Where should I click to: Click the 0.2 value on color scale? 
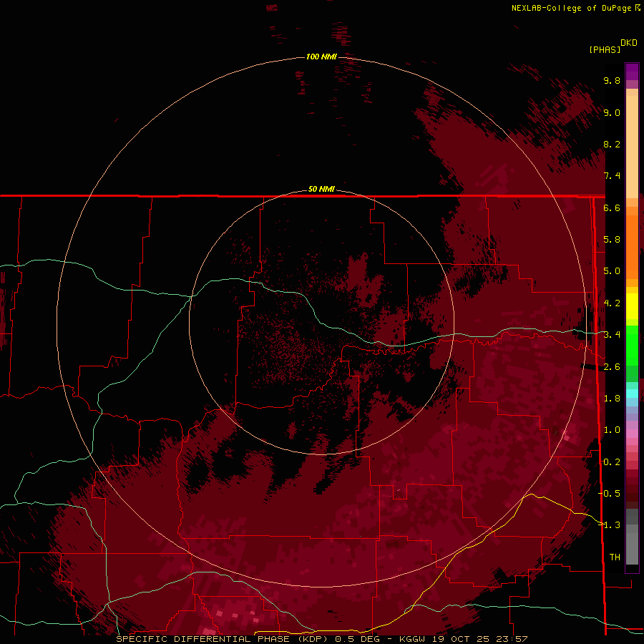(612, 462)
